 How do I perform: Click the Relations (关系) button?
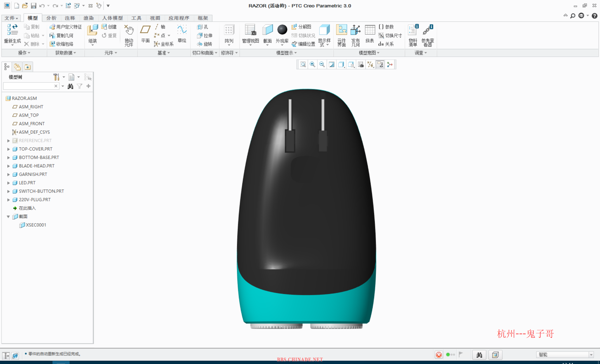386,44
